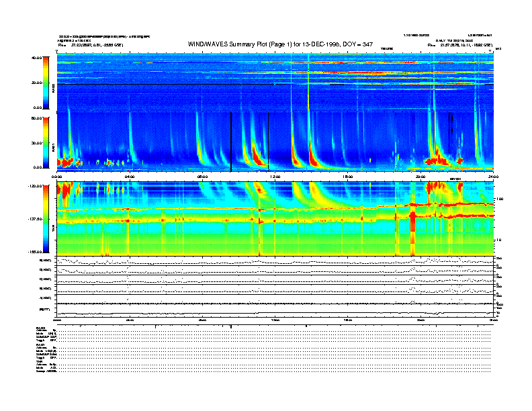Click the 30.00 tick on RAD1 color scale

36,143
